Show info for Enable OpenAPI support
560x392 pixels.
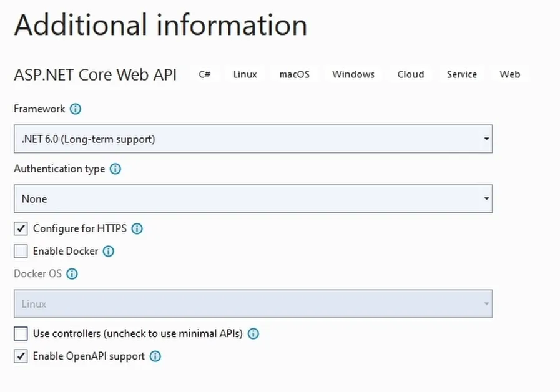click(x=155, y=356)
